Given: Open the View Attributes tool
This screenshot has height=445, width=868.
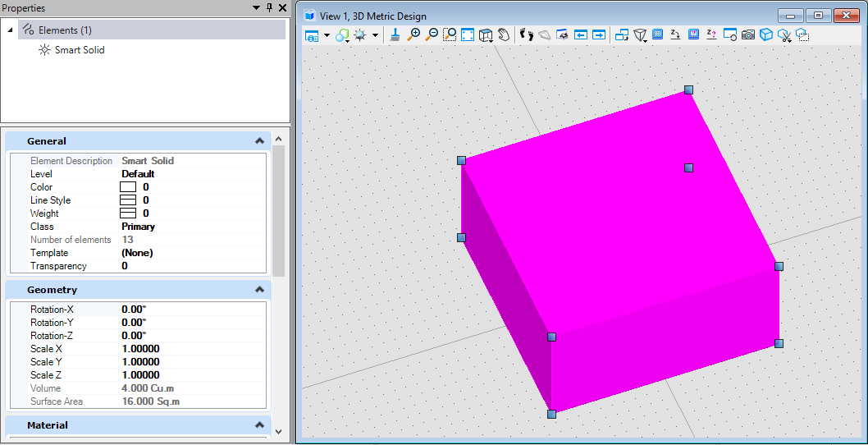Looking at the screenshot, I should point(311,35).
